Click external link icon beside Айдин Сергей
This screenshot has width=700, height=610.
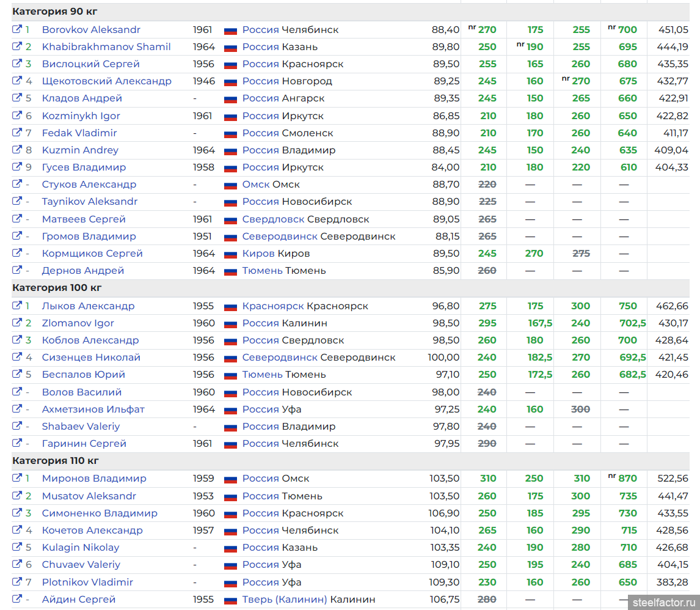(17, 599)
